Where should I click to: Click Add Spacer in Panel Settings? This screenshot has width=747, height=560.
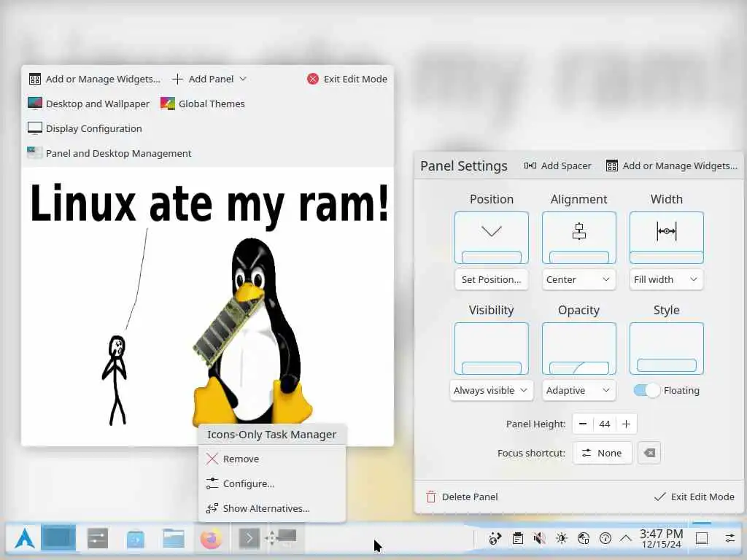pos(557,166)
